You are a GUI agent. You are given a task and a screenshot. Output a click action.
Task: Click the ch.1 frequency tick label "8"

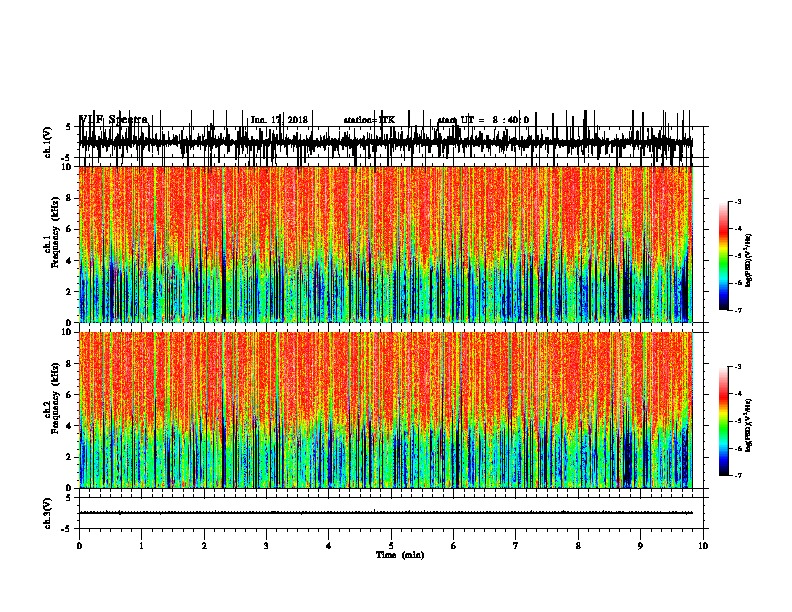tap(70, 198)
